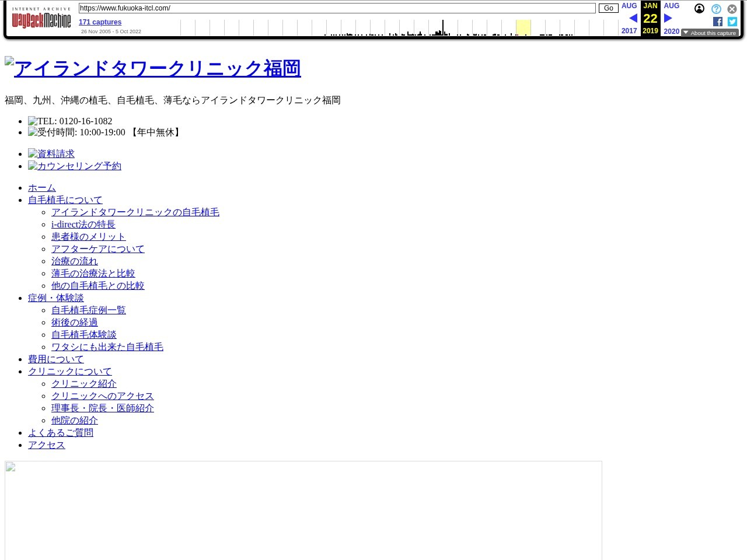
Task: Share capture on Facebook
Action: click(x=718, y=22)
